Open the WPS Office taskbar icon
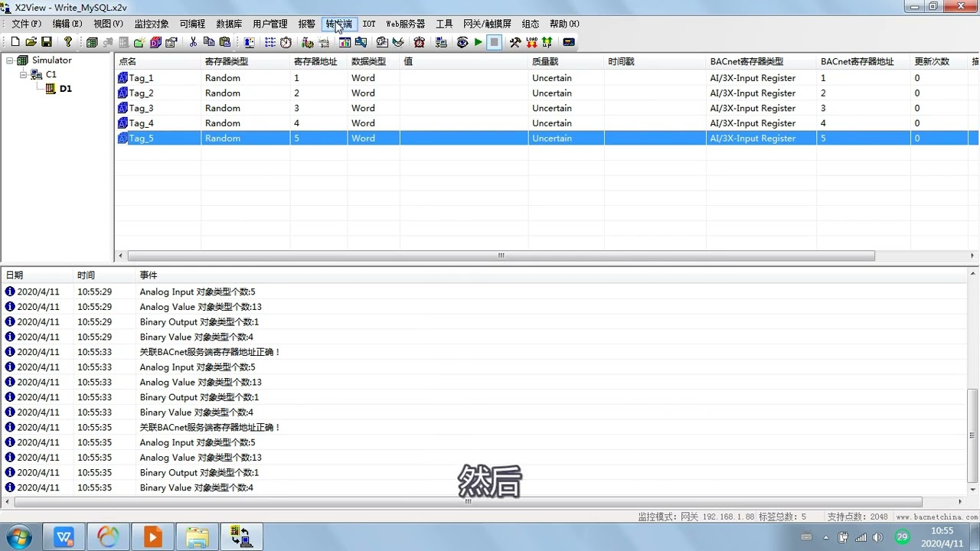Viewport: 980px width, 551px height. 64,537
